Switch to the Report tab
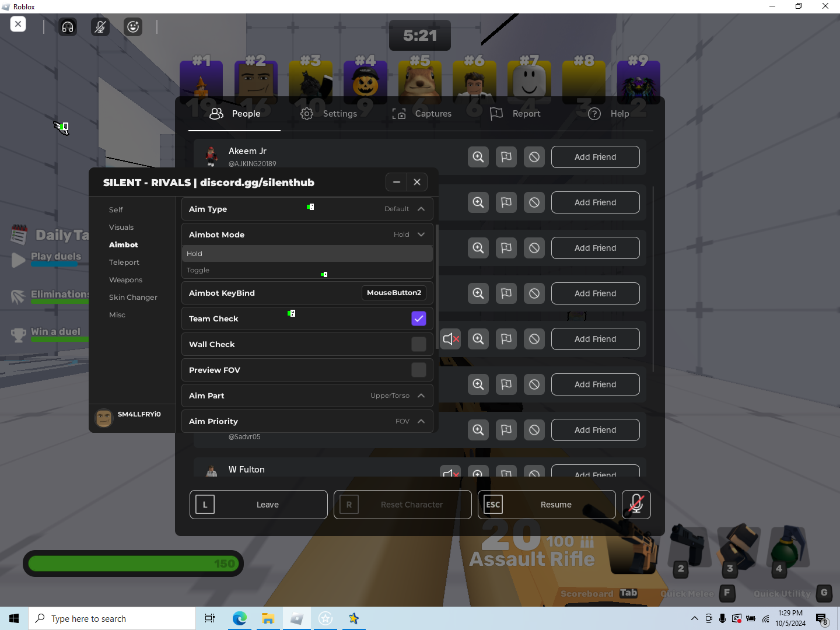840x630 pixels. pos(515,114)
